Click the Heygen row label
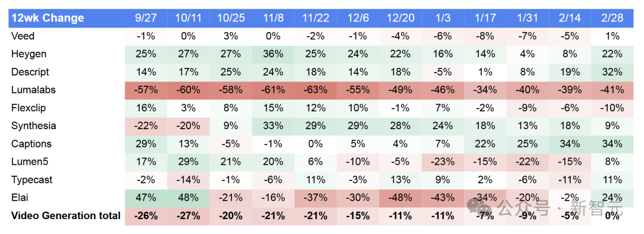 (29, 54)
